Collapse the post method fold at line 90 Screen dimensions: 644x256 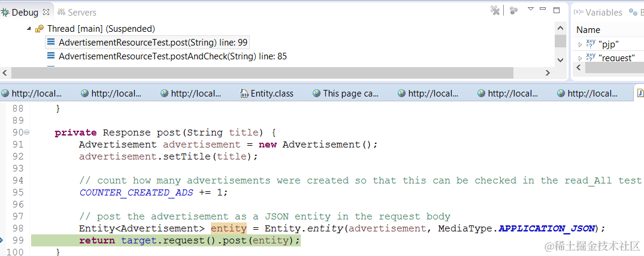click(x=27, y=132)
